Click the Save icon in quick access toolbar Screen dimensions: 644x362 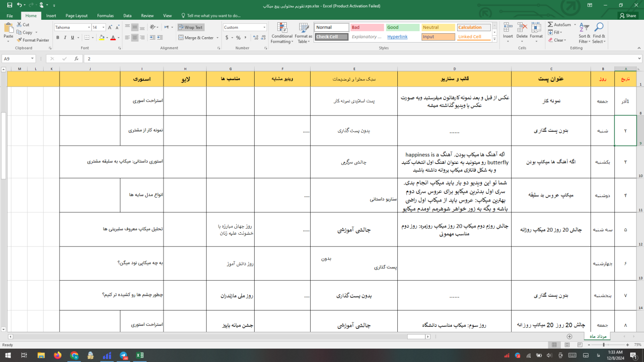(9, 5)
